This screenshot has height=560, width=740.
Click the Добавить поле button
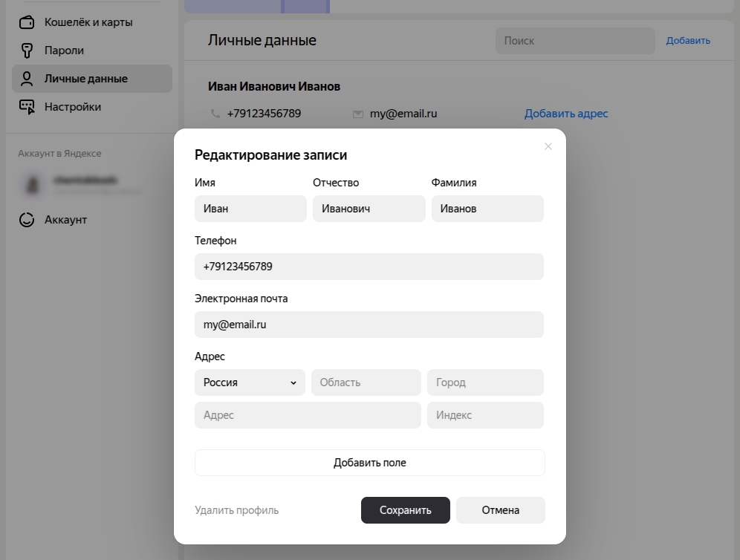click(x=369, y=463)
